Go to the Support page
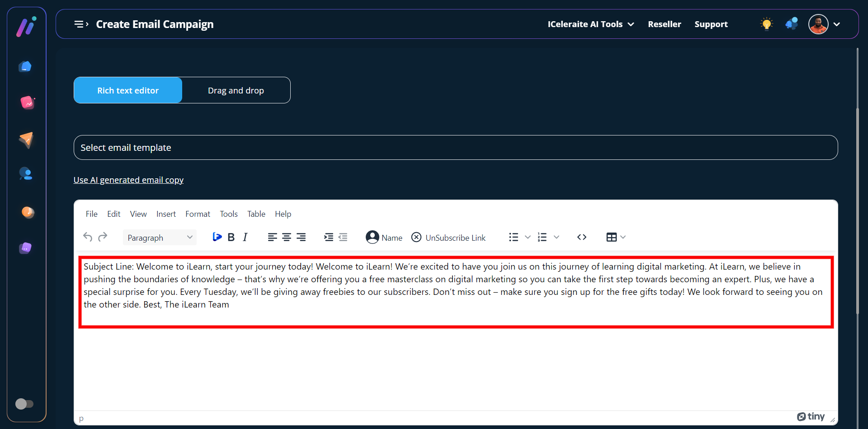868x429 pixels. pos(711,24)
